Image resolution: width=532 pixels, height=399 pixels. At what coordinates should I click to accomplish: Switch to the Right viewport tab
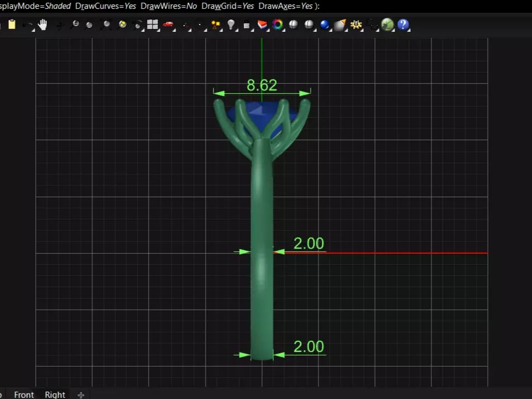(x=55, y=395)
